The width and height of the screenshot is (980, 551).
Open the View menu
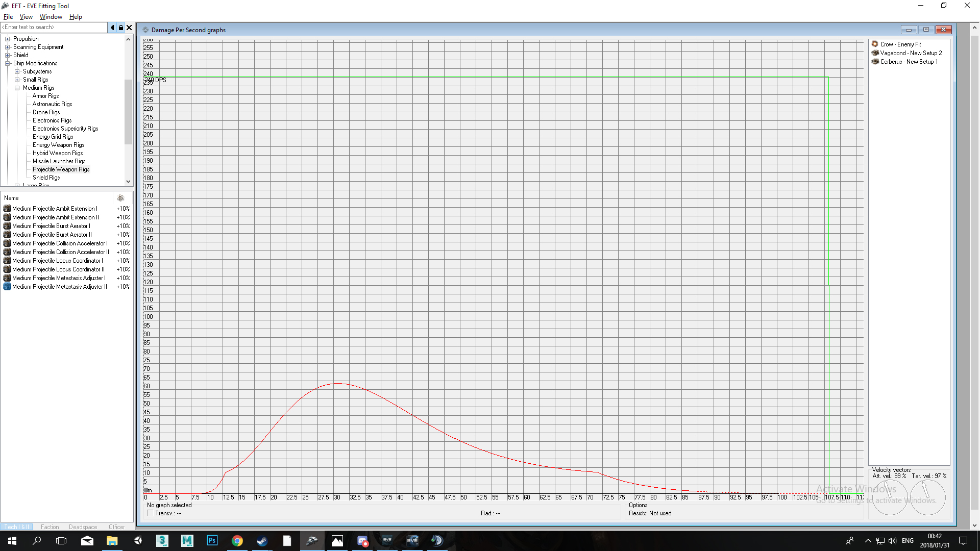26,17
